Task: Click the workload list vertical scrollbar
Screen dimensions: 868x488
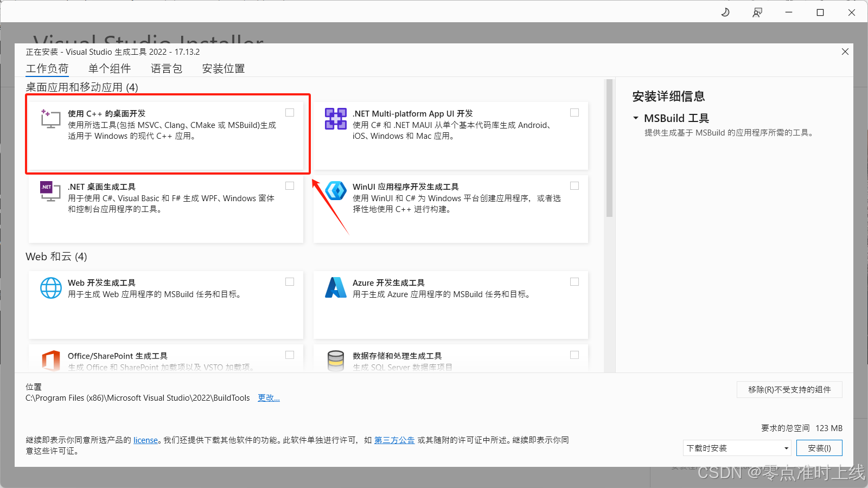Action: [x=609, y=148]
